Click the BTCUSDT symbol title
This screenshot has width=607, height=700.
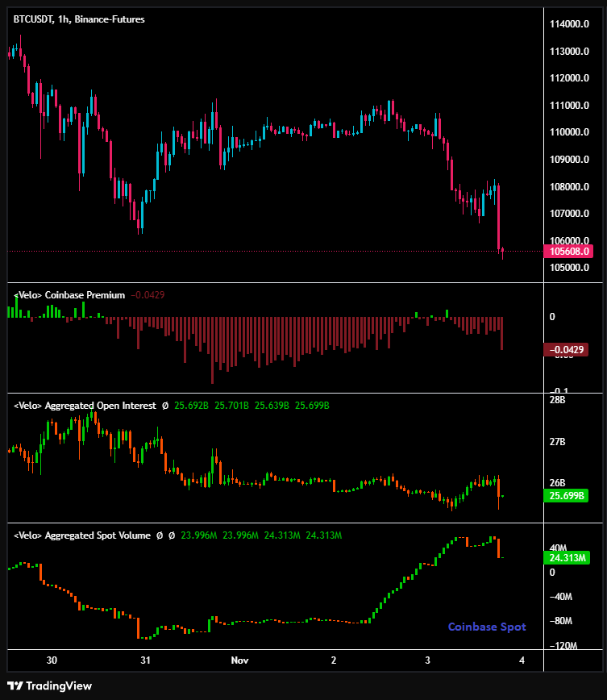click(79, 19)
